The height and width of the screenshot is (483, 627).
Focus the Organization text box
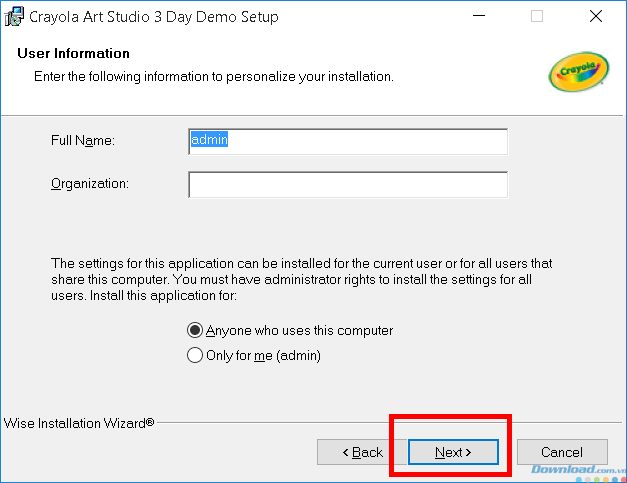point(348,185)
